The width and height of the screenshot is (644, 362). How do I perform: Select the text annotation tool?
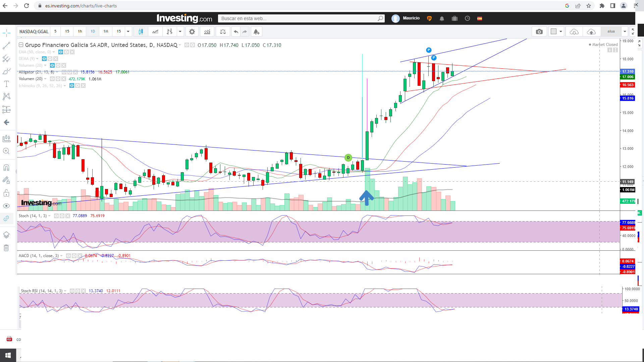pos(6,84)
